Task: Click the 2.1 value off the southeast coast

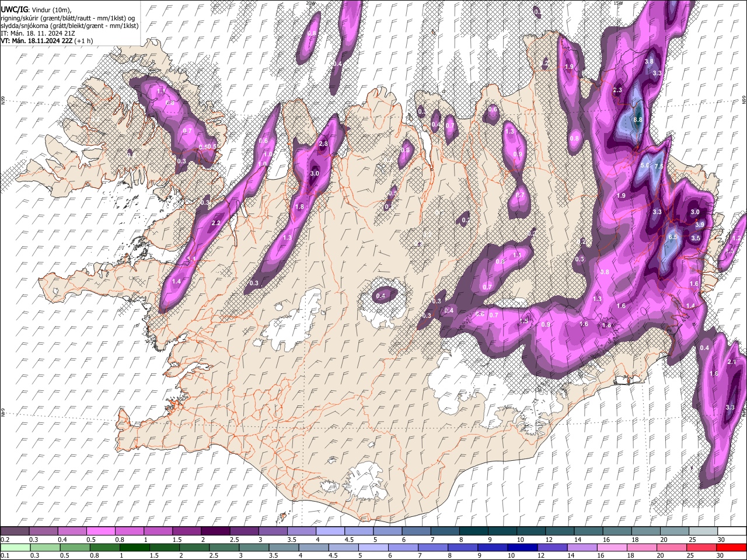Action: [x=732, y=362]
